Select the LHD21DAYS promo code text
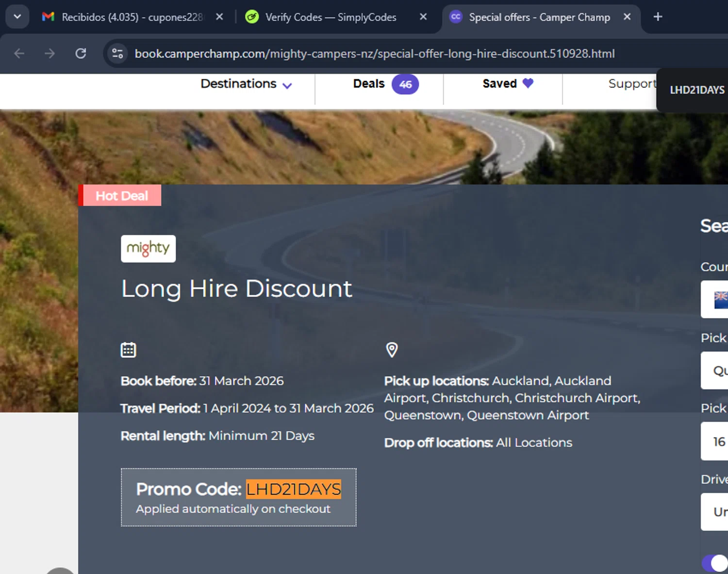The image size is (728, 574). click(x=294, y=489)
